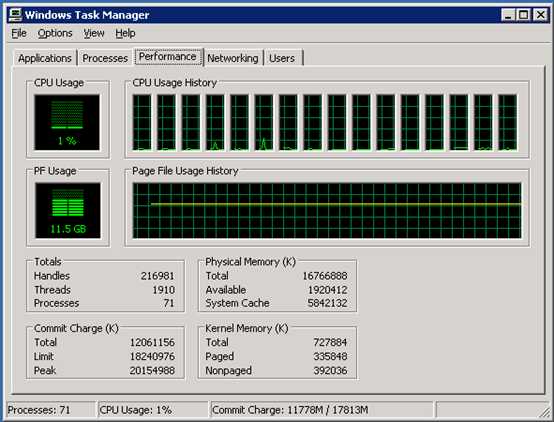554x422 pixels.
Task: Click the 'Nonpaged' label in Kernel Memory
Action: tap(229, 370)
